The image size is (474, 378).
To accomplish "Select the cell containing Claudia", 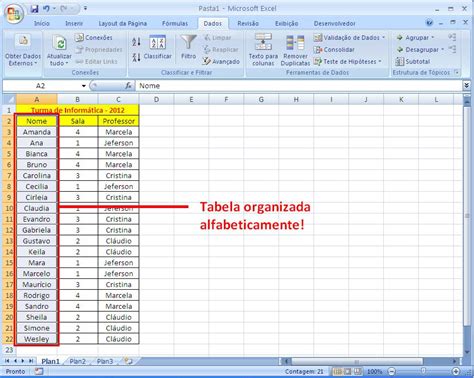I will pos(37,208).
